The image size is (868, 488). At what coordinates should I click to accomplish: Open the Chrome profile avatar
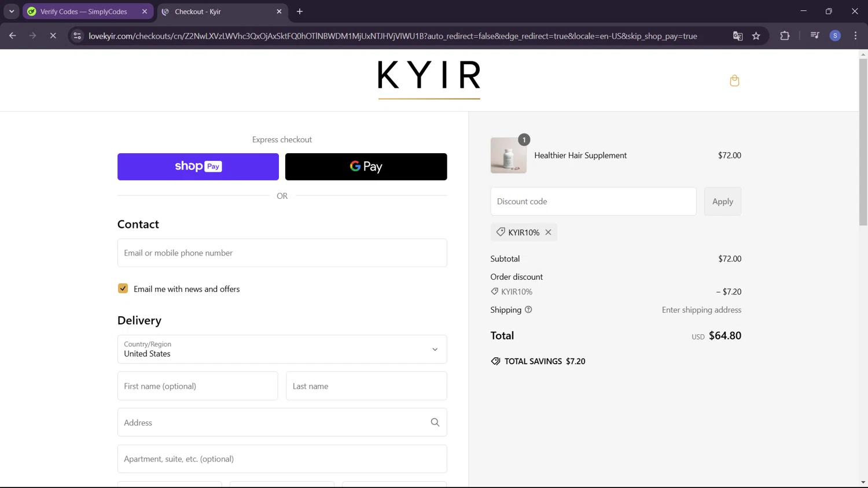835,36
